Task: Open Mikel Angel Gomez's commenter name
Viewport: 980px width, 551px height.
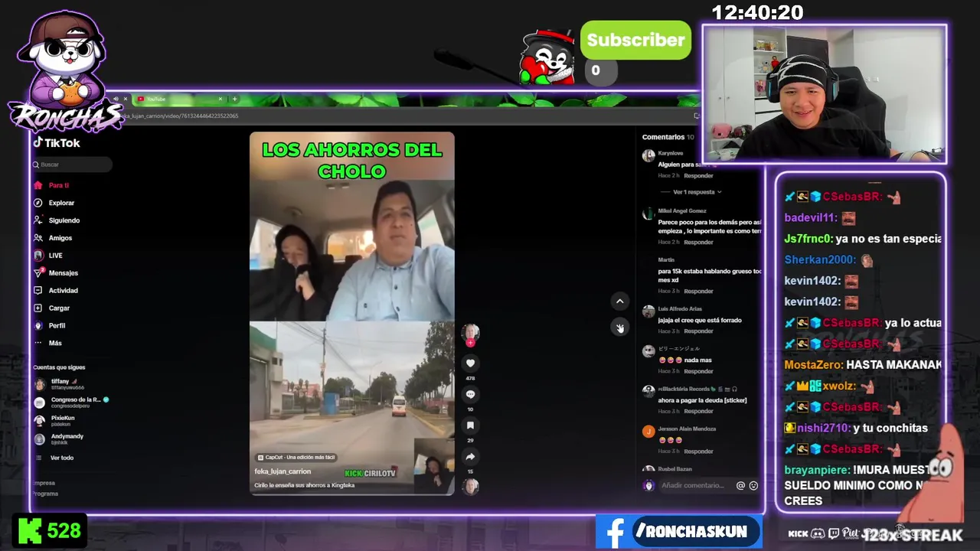Action: tap(682, 211)
